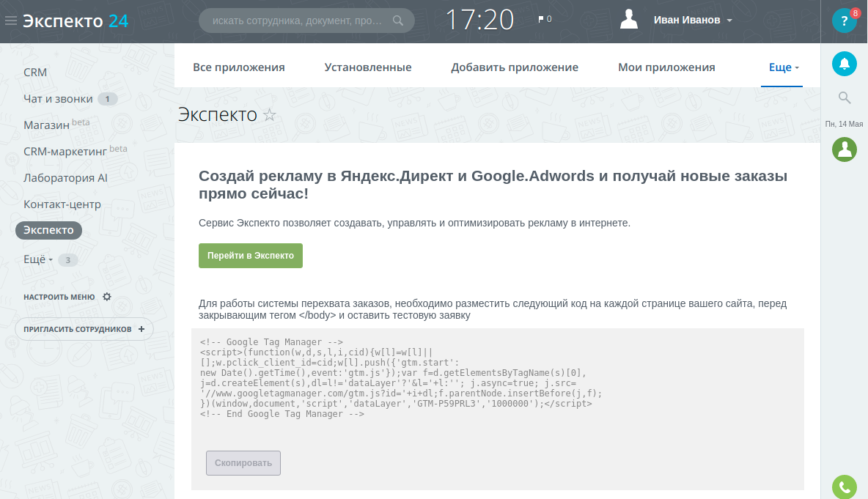868x499 pixels.
Task: Select the highlighted Экспекто sidebar item
Action: [48, 230]
